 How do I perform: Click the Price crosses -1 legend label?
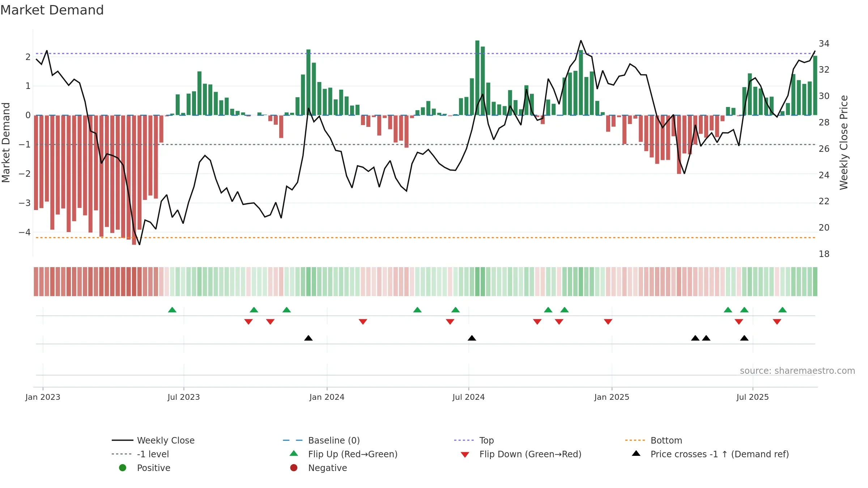(720, 454)
